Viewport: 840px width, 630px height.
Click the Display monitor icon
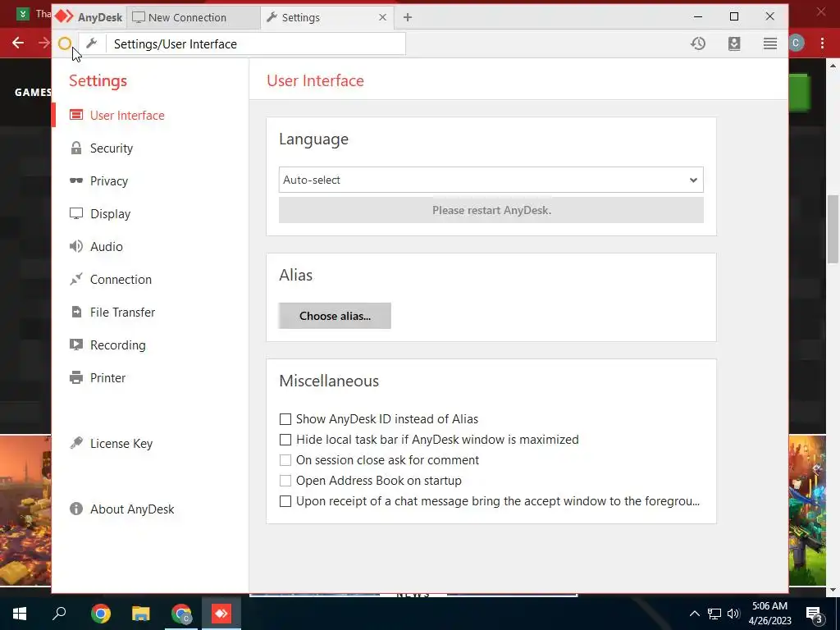pos(76,213)
